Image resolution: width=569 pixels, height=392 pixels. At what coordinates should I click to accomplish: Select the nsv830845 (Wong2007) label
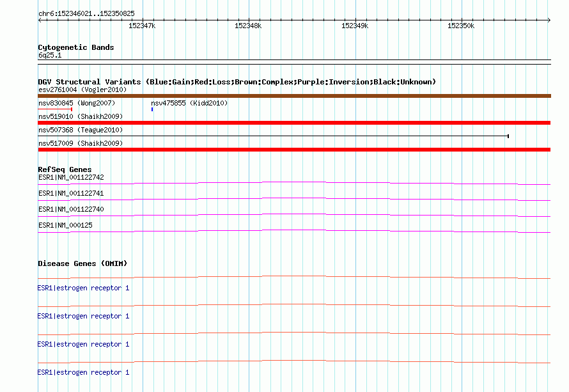tap(77, 103)
